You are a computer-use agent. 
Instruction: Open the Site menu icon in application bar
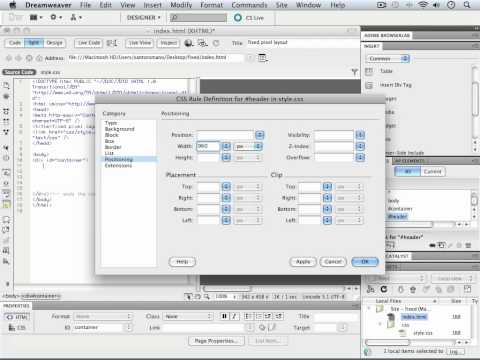(x=76, y=17)
